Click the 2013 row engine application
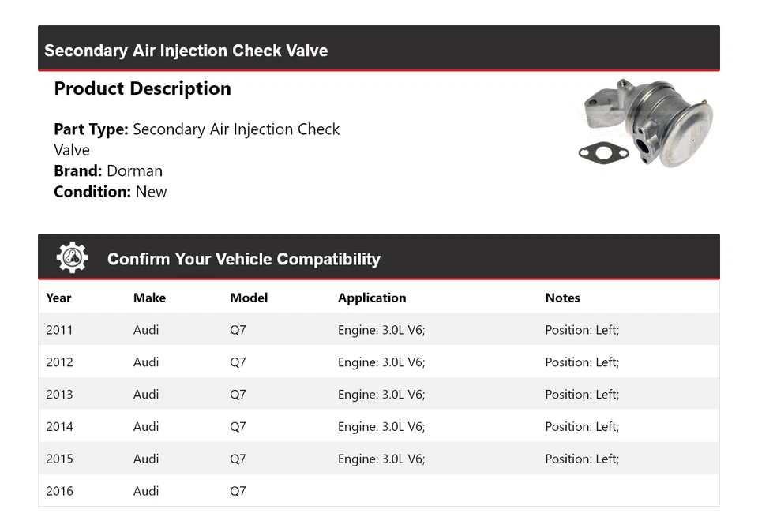This screenshot has height=532, width=758. pyautogui.click(x=381, y=395)
